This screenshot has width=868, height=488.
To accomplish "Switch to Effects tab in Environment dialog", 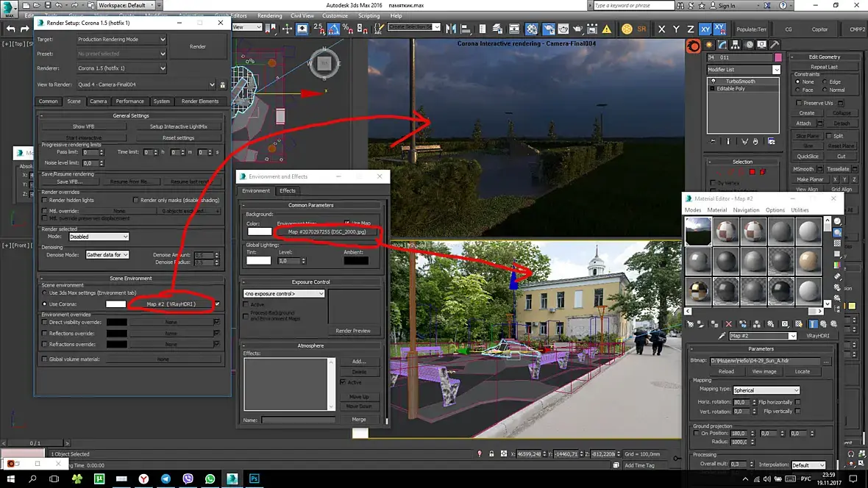I will 288,190.
